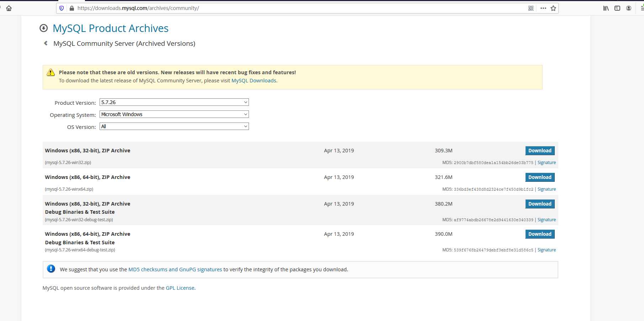
Task: Click the download circle icon beside MySQL Product Archives
Action: (44, 28)
